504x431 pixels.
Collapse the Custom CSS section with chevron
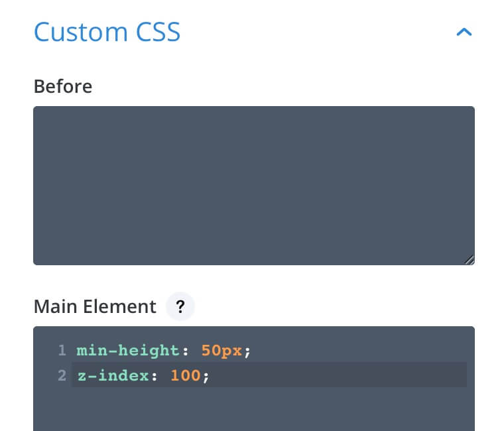pyautogui.click(x=464, y=32)
